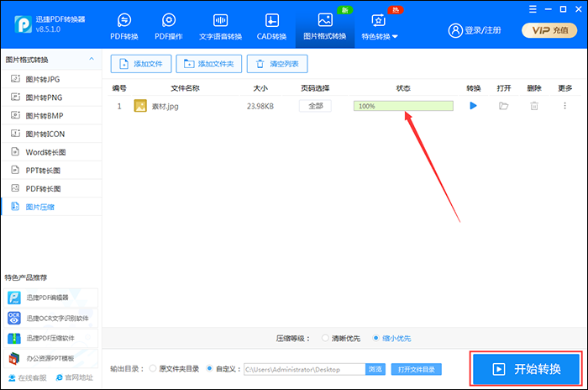Click the 23.98KB size cell

click(x=260, y=106)
